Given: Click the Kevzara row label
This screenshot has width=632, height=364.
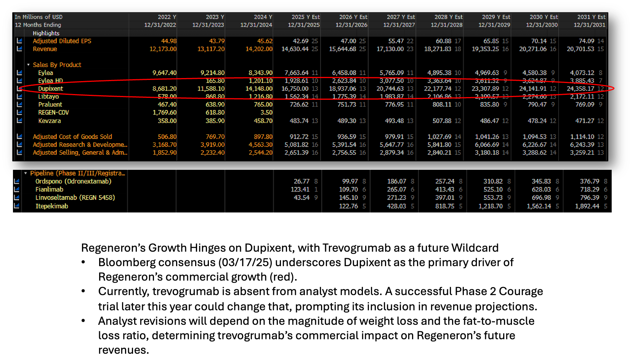Looking at the screenshot, I should pos(50,121).
